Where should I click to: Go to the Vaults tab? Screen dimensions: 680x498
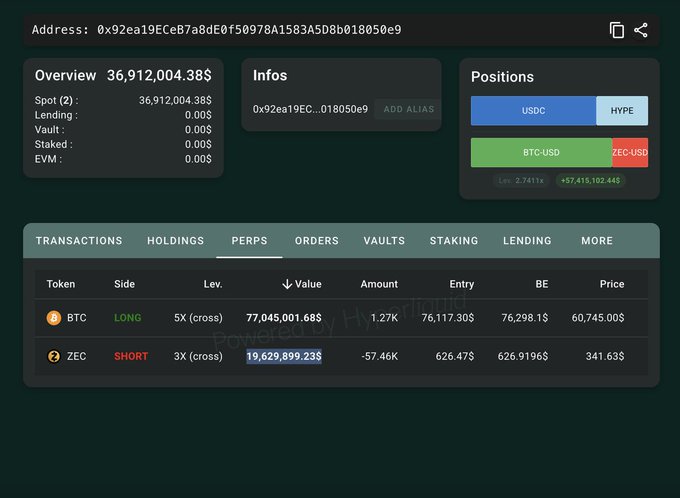[x=384, y=241]
